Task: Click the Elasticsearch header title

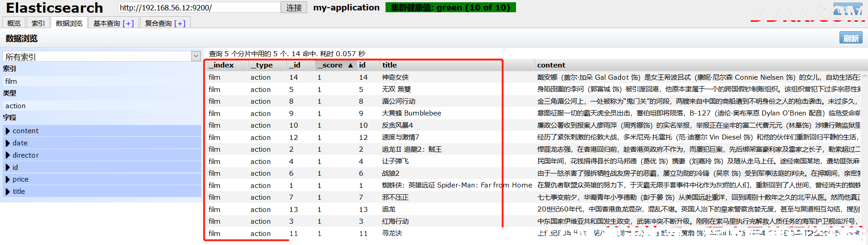Action: pos(54,8)
